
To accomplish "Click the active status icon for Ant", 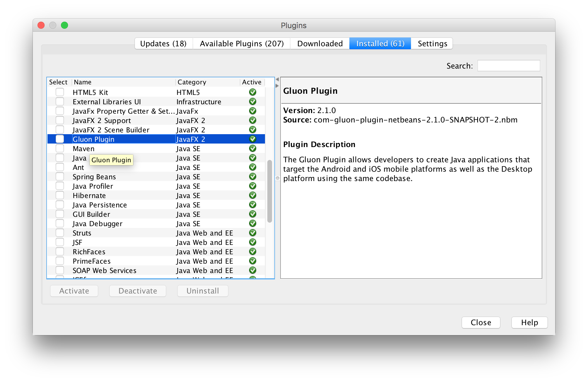I will pyautogui.click(x=252, y=167).
